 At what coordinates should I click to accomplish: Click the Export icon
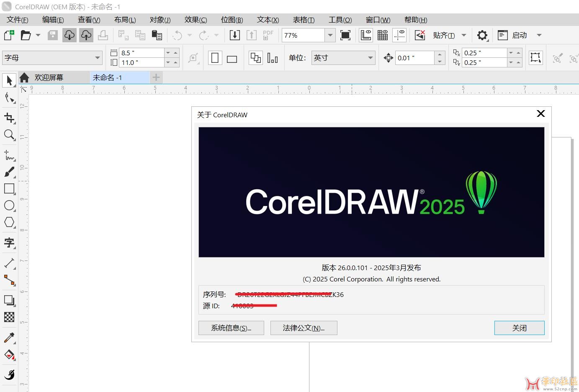[x=252, y=35]
